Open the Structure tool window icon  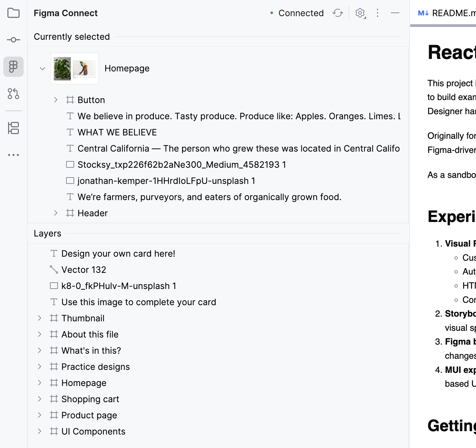[x=13, y=128]
